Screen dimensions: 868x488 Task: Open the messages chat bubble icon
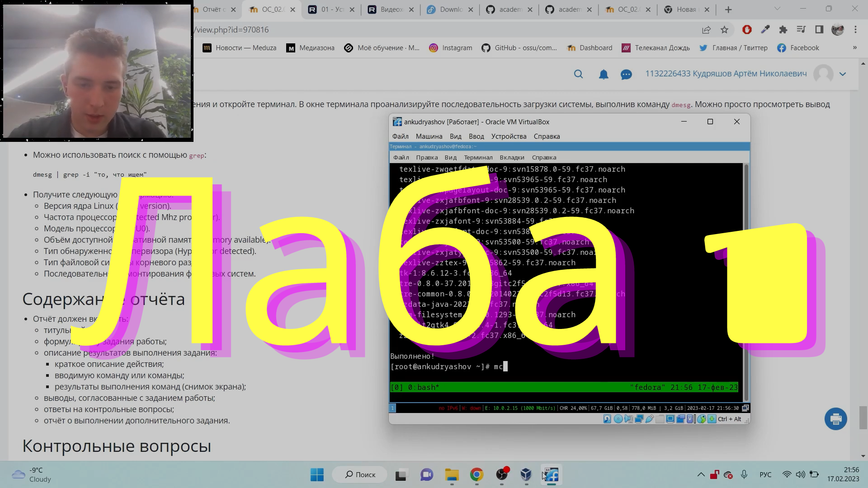[626, 75]
